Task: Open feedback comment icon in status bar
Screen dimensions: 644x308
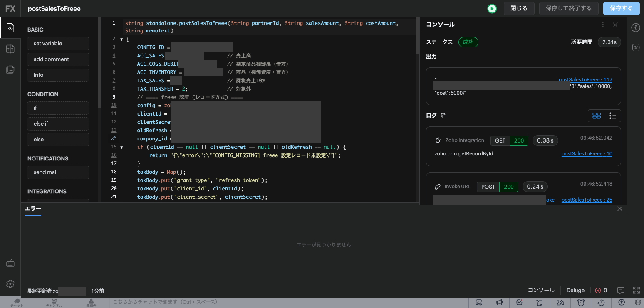Action: (621, 290)
